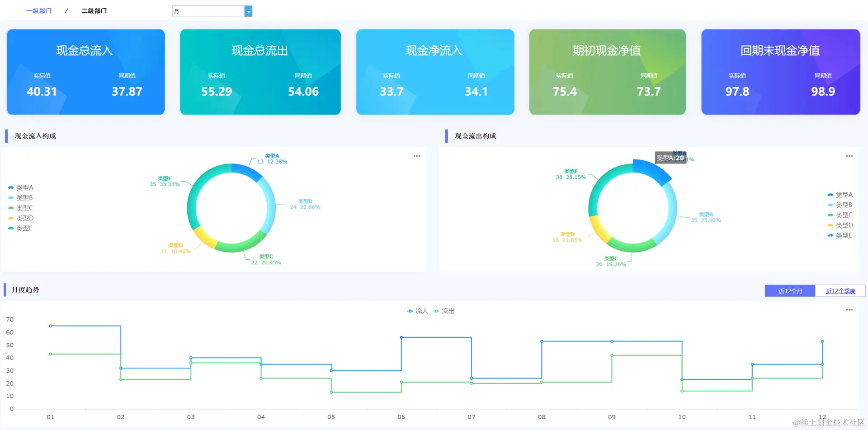Switch to the 近12个季度 tab
Screen dimensions: 868x430
pyautogui.click(x=840, y=291)
